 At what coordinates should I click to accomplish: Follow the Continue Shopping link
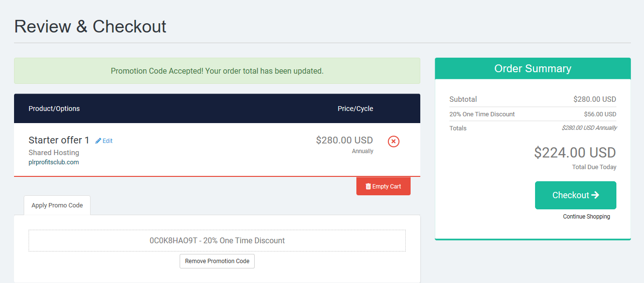tap(586, 217)
